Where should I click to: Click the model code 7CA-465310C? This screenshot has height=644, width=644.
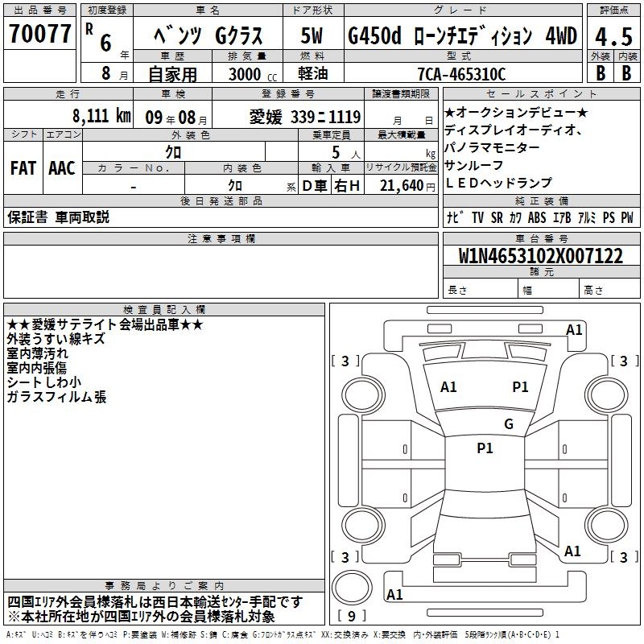[x=461, y=74]
